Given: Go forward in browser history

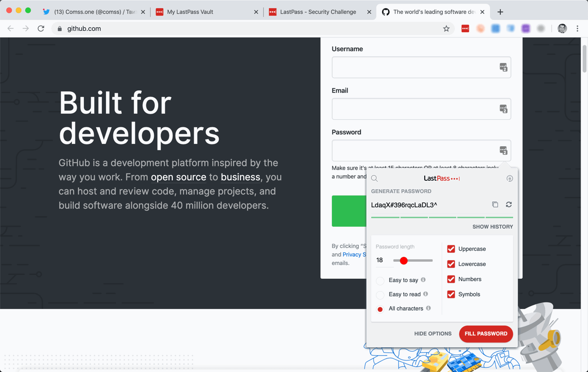Looking at the screenshot, I should point(26,29).
